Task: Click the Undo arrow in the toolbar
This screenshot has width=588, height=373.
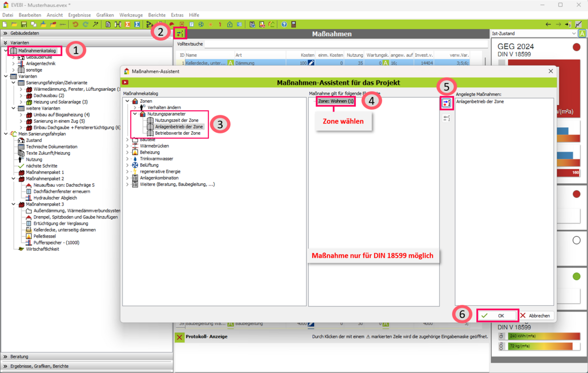Action: click(x=75, y=24)
